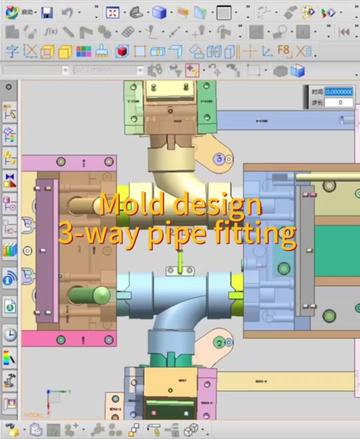
Task: Click the blue layer folder icon
Action: [x=201, y=13]
